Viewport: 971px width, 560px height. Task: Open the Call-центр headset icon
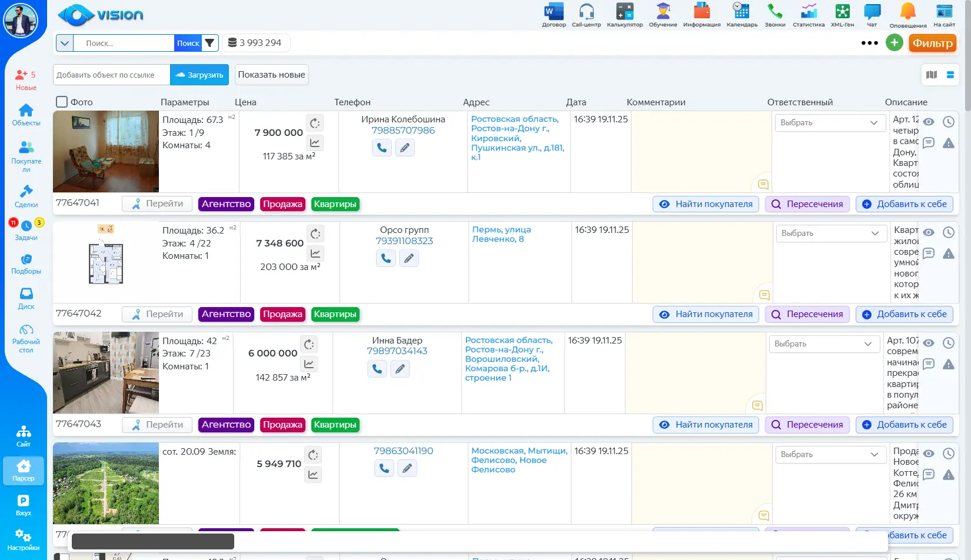[586, 13]
